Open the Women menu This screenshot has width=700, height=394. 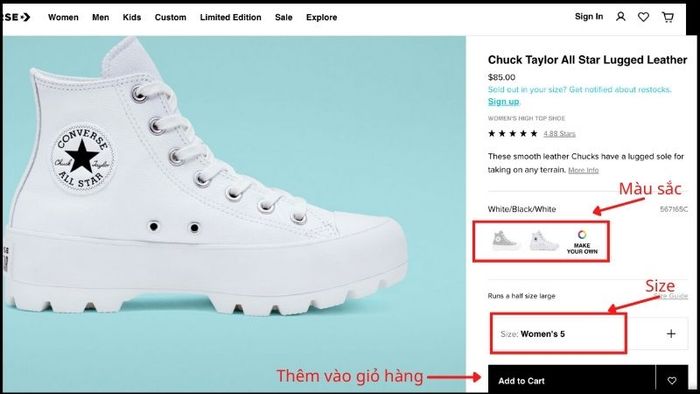coord(63,17)
